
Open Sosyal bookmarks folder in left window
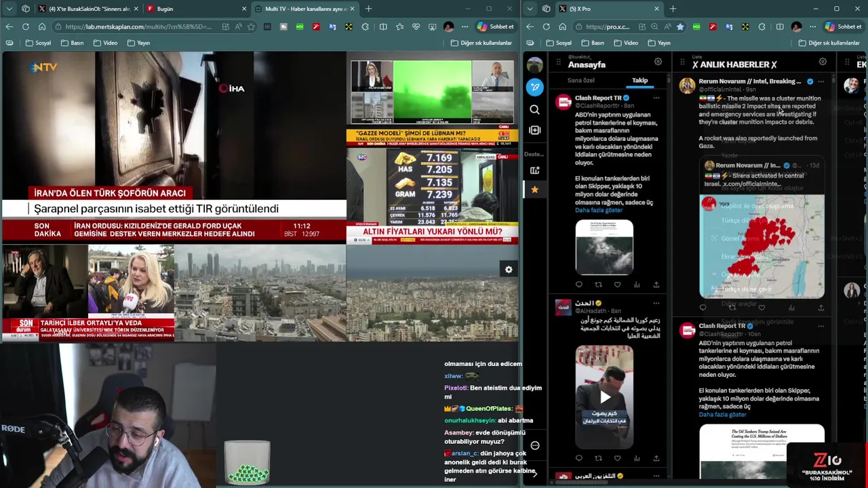click(38, 43)
